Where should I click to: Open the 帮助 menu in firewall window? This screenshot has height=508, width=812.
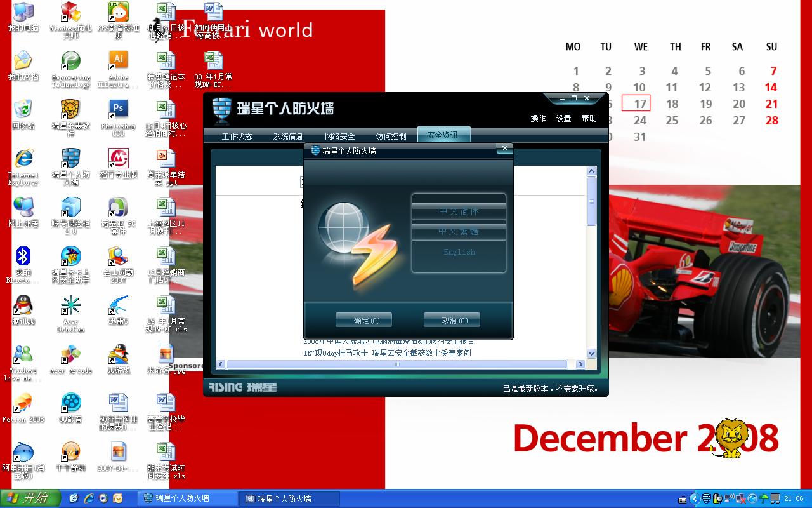pyautogui.click(x=589, y=118)
